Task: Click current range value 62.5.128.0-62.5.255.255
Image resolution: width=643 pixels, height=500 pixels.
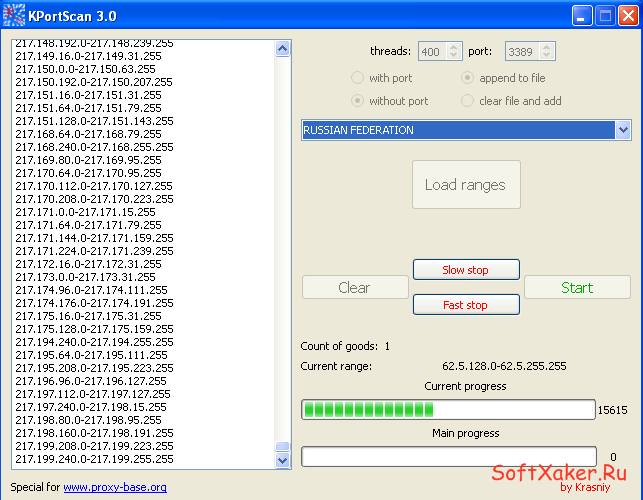Action: 504,366
